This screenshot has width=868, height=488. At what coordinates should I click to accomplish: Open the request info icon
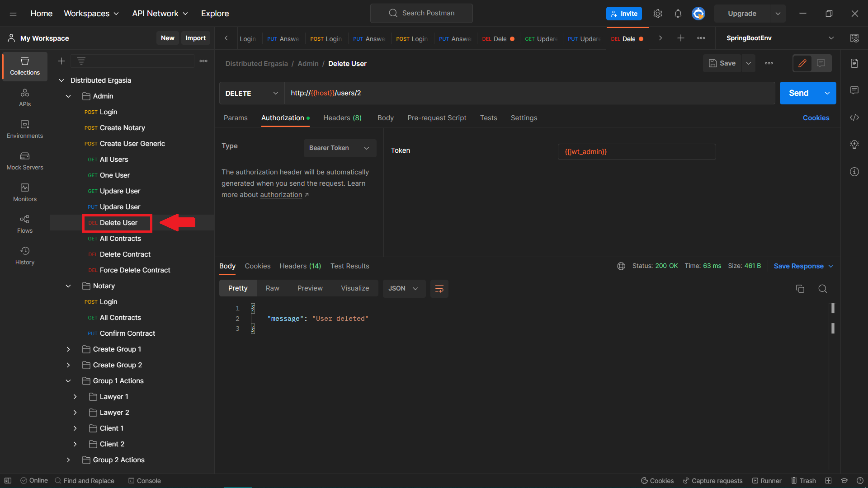[854, 172]
